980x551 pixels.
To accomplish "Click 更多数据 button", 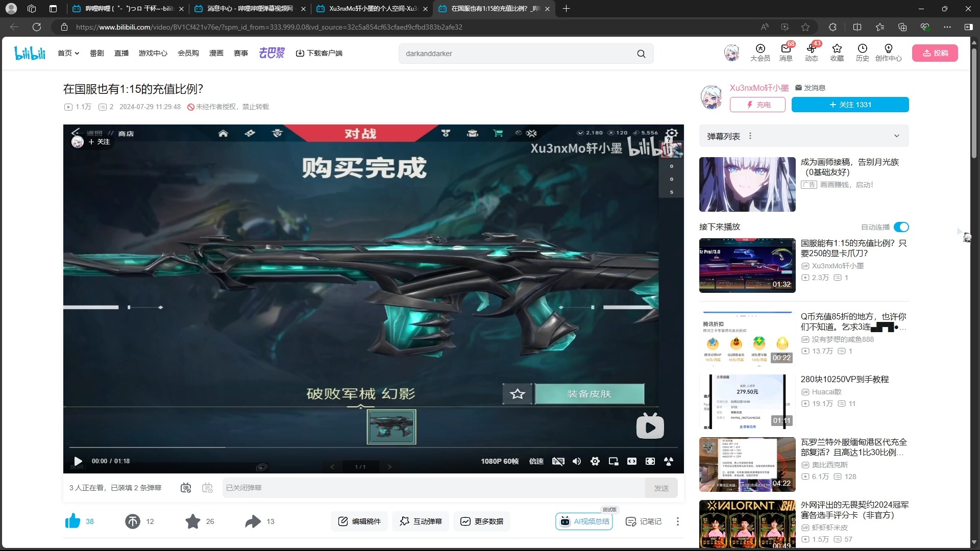I will (x=482, y=521).
